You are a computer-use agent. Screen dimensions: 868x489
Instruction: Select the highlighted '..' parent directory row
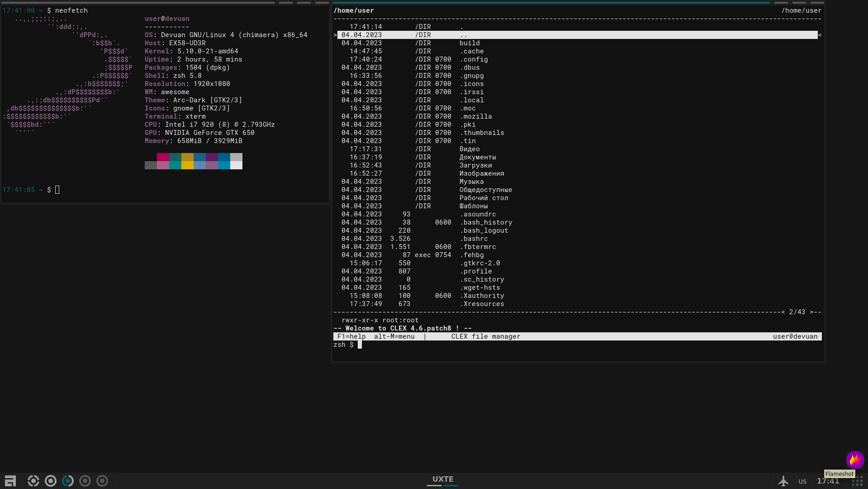pyautogui.click(x=578, y=35)
